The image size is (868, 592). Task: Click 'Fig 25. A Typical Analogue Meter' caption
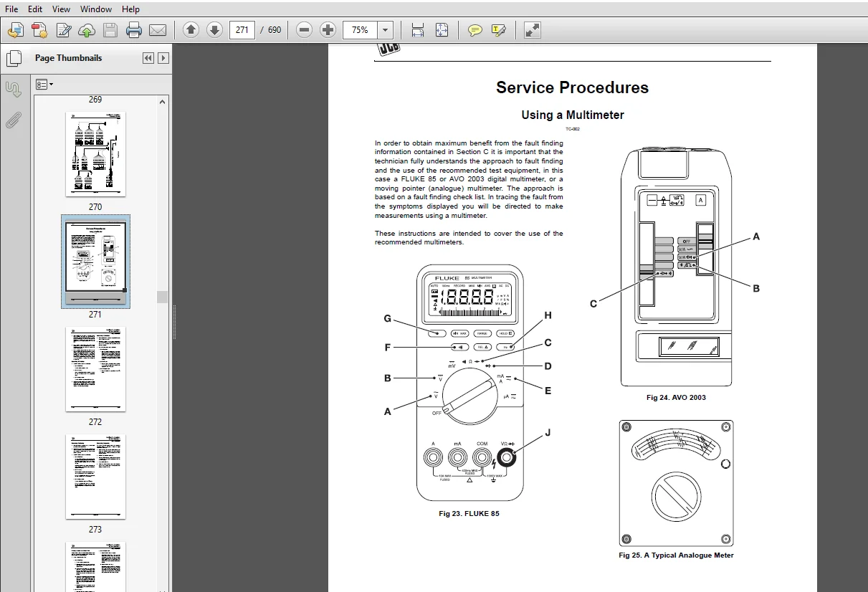pos(676,555)
